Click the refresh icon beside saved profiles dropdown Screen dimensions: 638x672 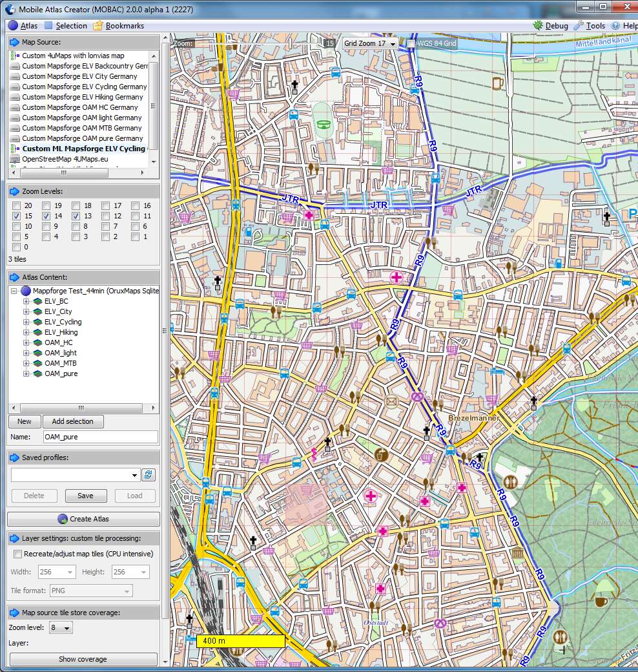pos(149,475)
